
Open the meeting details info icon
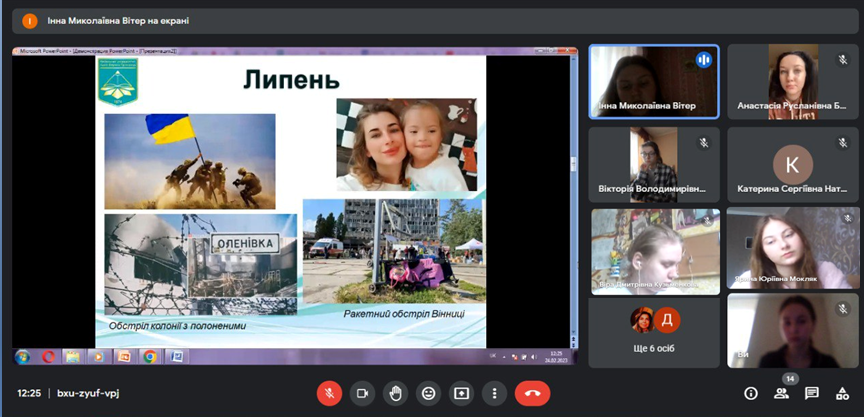tap(751, 393)
